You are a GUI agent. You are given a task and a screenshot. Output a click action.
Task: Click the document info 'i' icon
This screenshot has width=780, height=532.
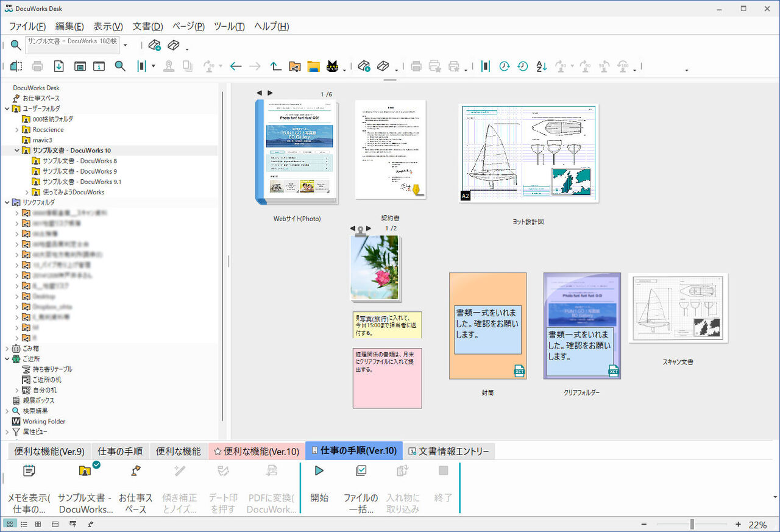[x=100, y=66]
